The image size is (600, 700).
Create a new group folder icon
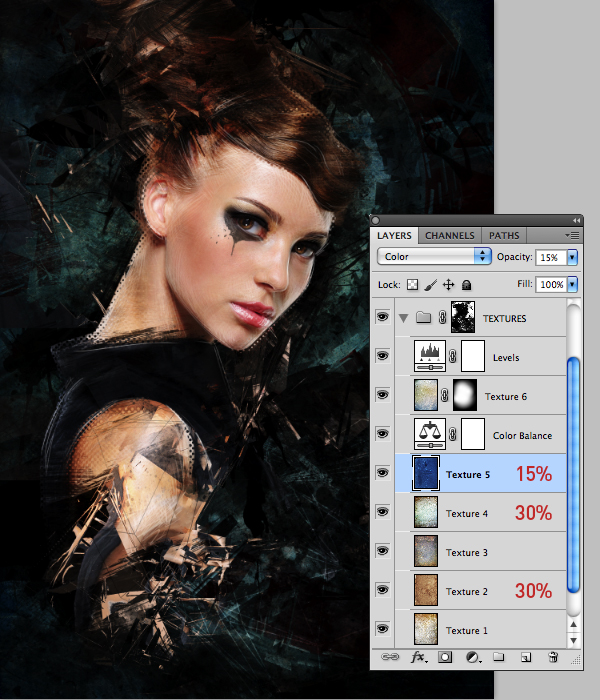[499, 657]
